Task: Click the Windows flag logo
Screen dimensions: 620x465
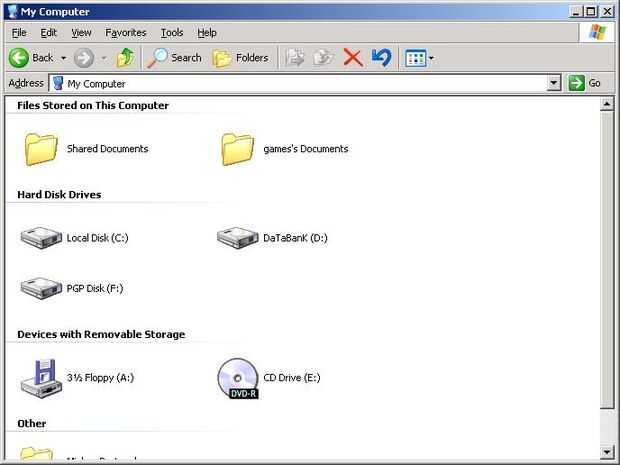Action: click(x=597, y=32)
